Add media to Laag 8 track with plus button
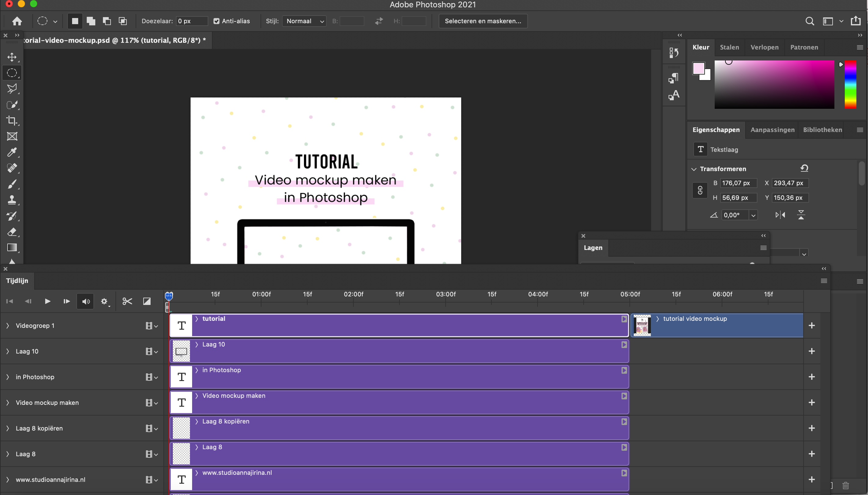The width and height of the screenshot is (868, 495). pyautogui.click(x=812, y=453)
